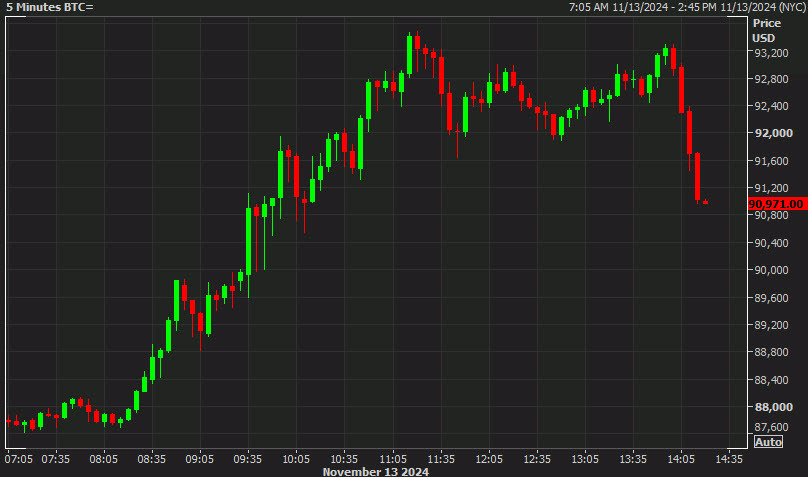Click the '5 Minutes BTC=' chart title
Viewport: 808px width, 477px height.
click(x=50, y=7)
